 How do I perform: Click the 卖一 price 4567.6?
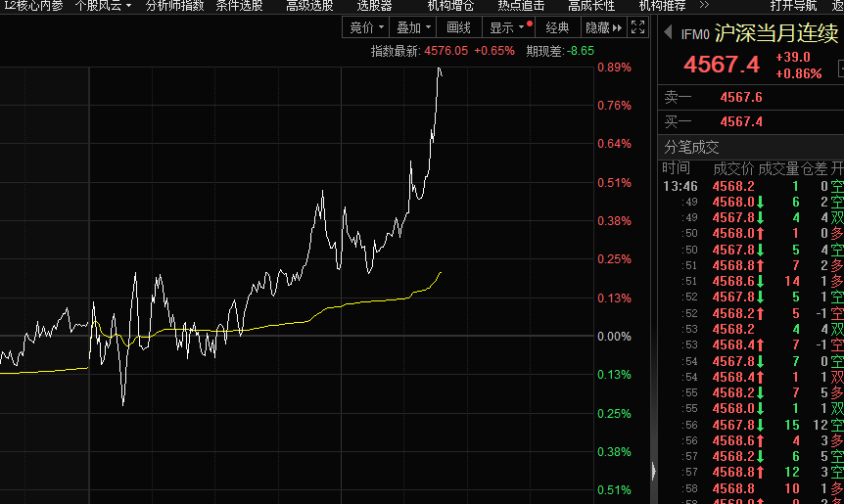[741, 97]
